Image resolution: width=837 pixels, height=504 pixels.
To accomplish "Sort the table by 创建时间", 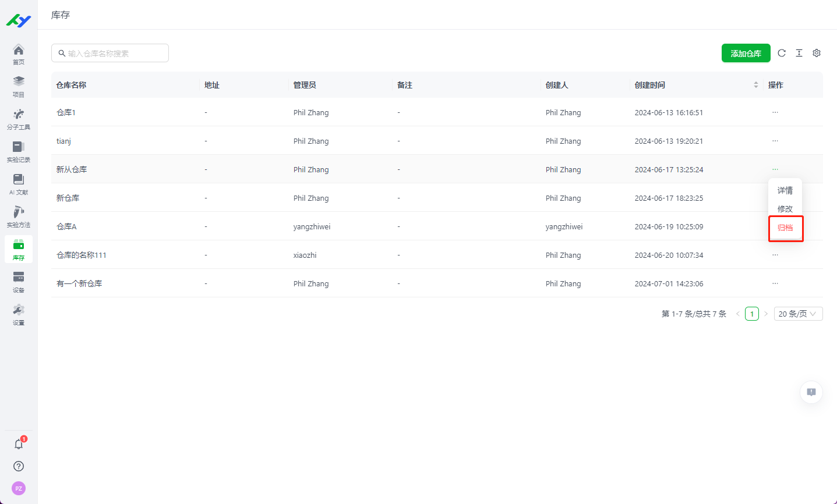I will click(755, 85).
